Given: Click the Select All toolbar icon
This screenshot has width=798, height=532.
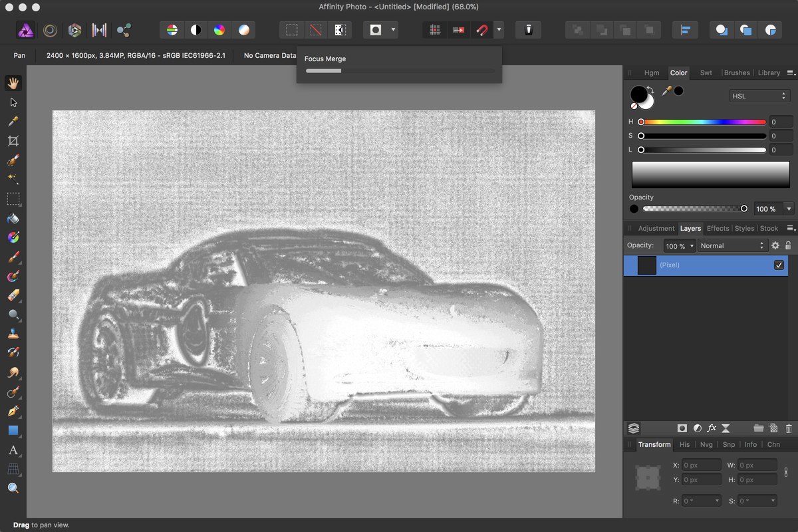Looking at the screenshot, I should [x=292, y=30].
